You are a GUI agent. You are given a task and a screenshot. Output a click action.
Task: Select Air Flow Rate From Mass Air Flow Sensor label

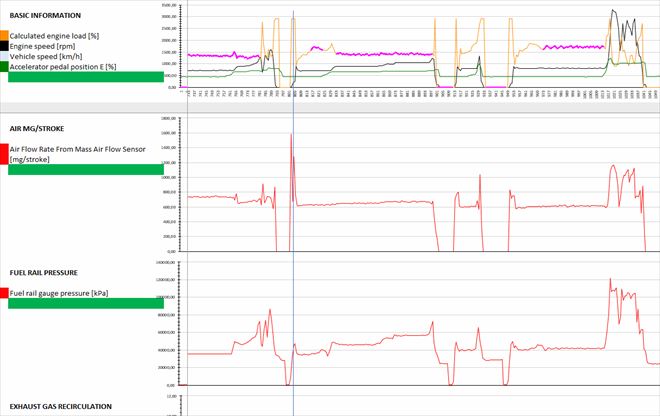click(x=82, y=149)
